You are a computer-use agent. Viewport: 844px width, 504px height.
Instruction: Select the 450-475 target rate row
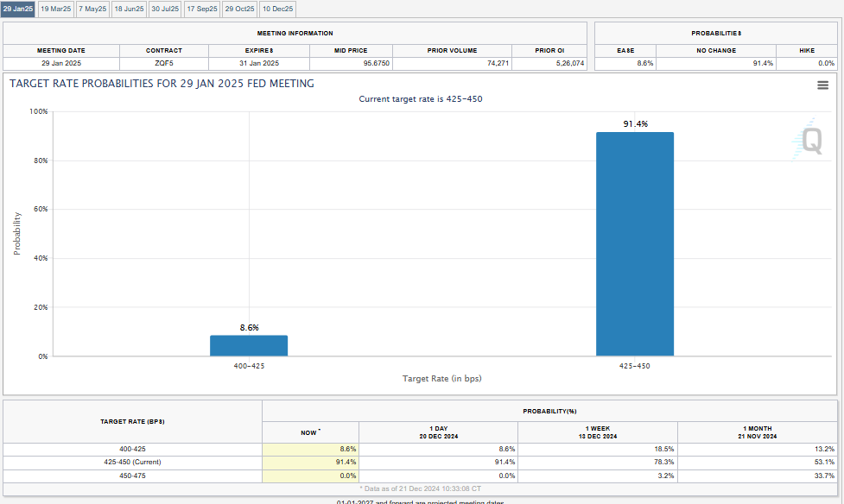click(x=420, y=476)
